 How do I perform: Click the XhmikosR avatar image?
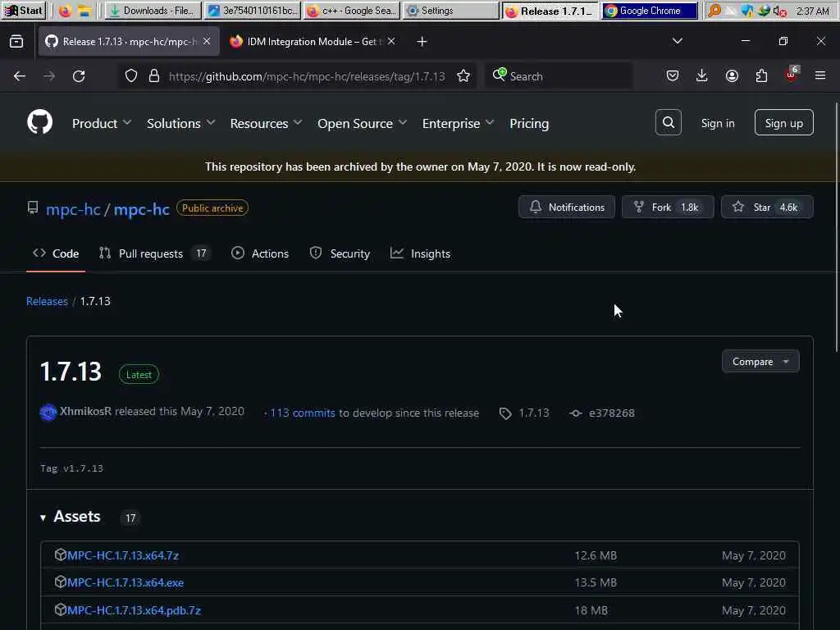pyautogui.click(x=48, y=412)
